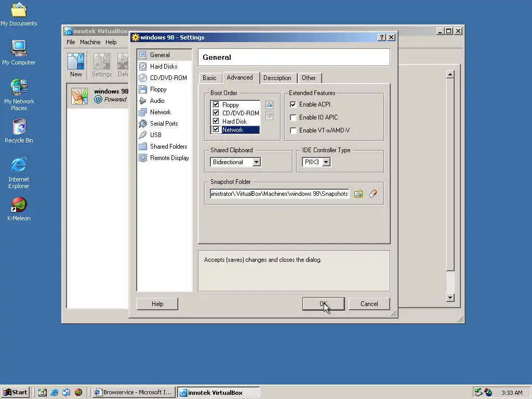Click the taskbar clock showing 3:33 AM
The image size is (532, 399).
click(x=512, y=393)
